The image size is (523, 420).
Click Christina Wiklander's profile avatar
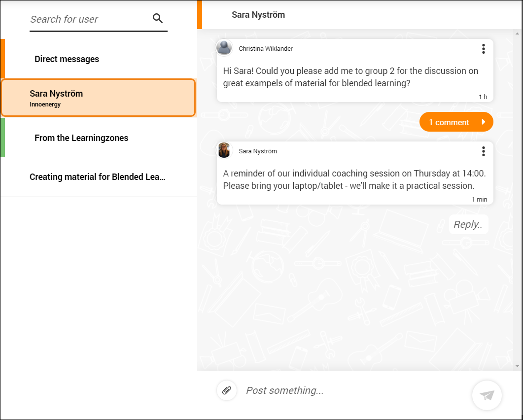224,47
